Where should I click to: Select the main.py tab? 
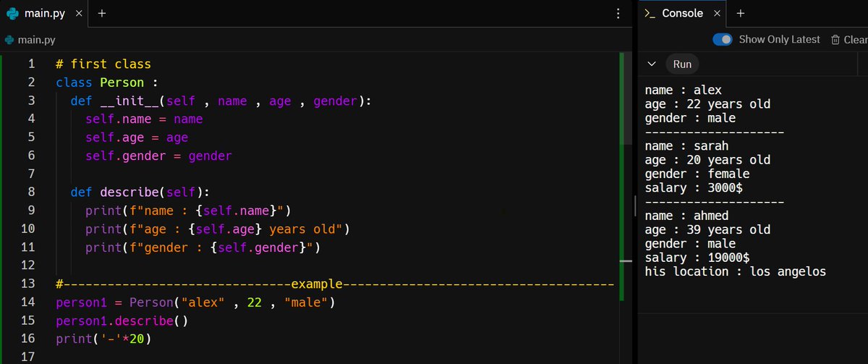(44, 14)
